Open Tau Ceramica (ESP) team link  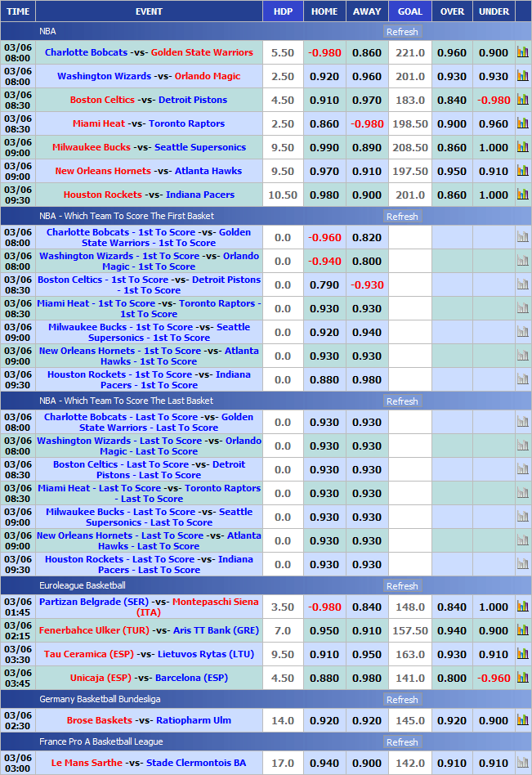[x=89, y=654]
